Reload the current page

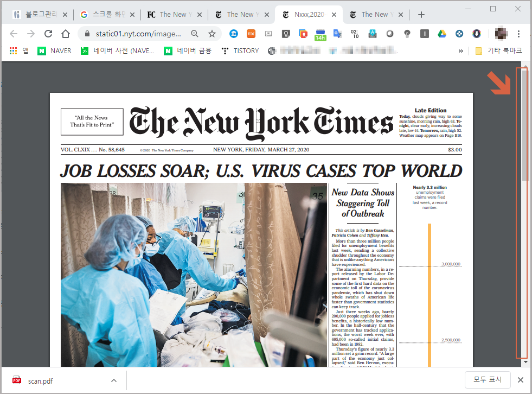point(48,34)
